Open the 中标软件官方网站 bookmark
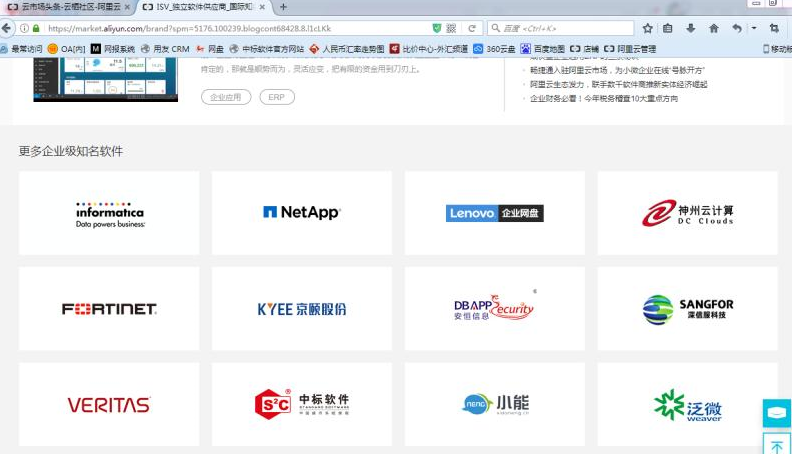792x454 pixels. point(267,49)
